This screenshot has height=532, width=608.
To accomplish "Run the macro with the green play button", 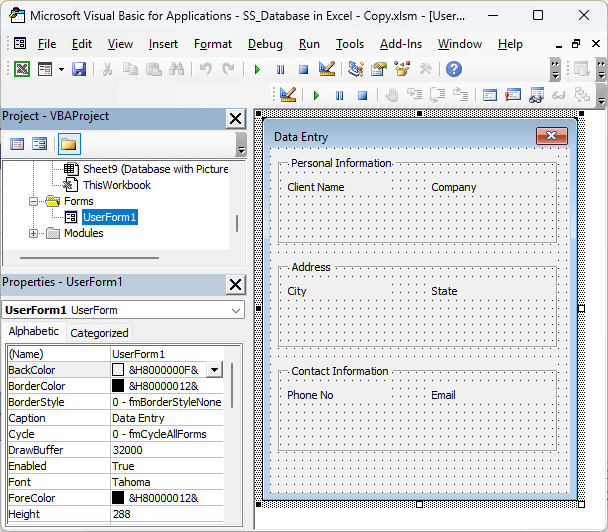I will pos(257,69).
